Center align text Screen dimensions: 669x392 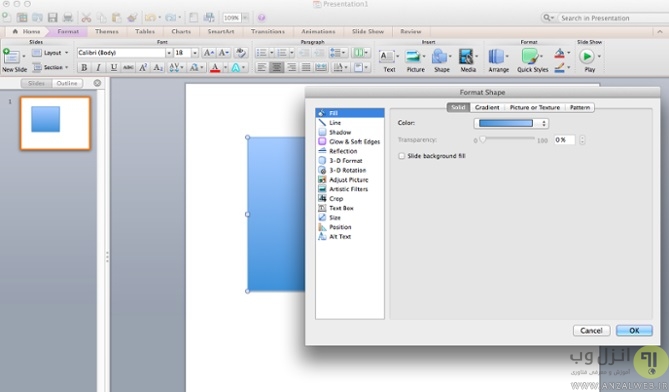click(x=276, y=67)
